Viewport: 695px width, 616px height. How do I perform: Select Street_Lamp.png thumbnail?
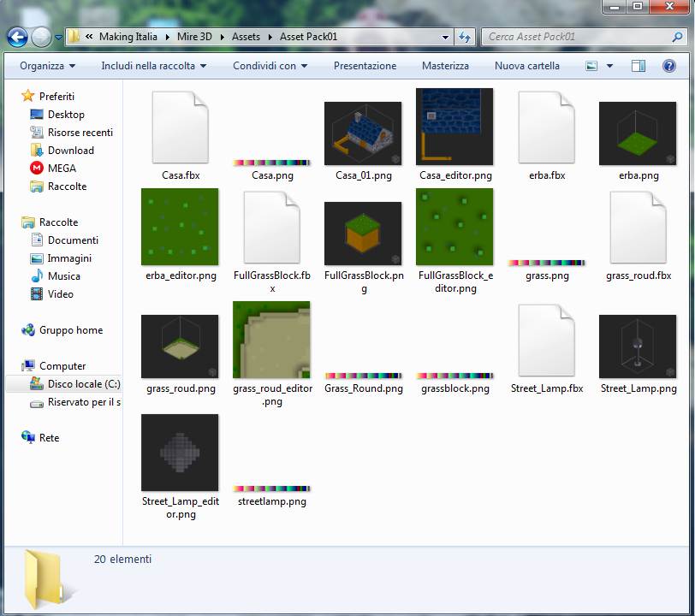point(638,346)
